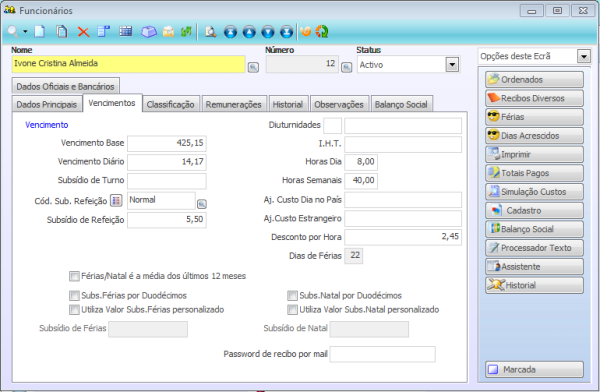The width and height of the screenshot is (600, 392).
Task: Go to the next record
Action: click(x=268, y=32)
